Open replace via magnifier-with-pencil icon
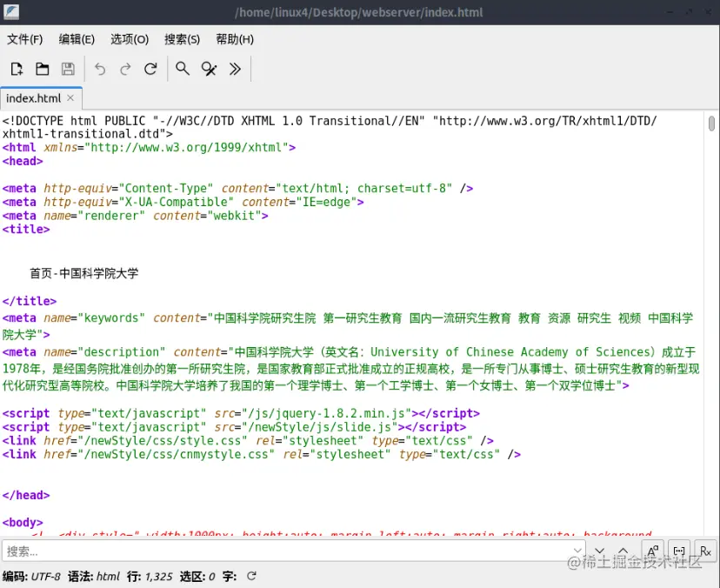 (x=209, y=69)
